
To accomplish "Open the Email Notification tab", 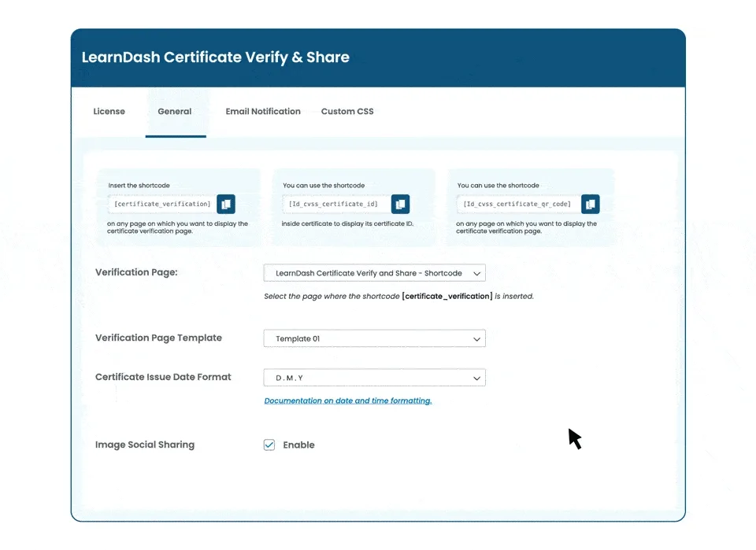I will coord(263,111).
